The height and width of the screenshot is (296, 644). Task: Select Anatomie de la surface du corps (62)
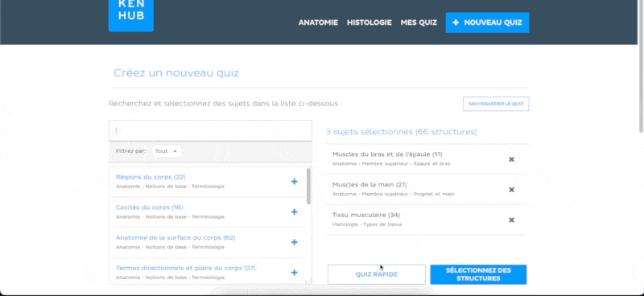[x=175, y=238]
